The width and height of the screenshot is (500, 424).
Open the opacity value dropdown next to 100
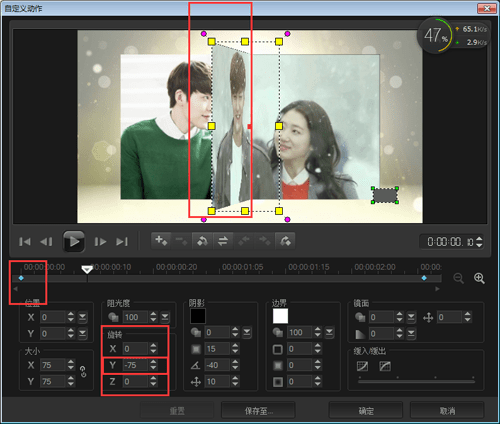pos(165,317)
